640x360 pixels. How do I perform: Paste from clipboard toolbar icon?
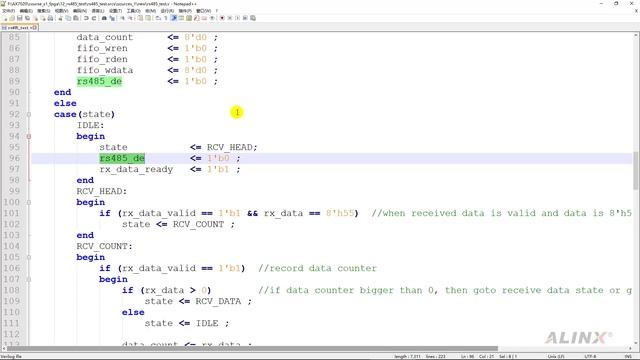click(76, 18)
